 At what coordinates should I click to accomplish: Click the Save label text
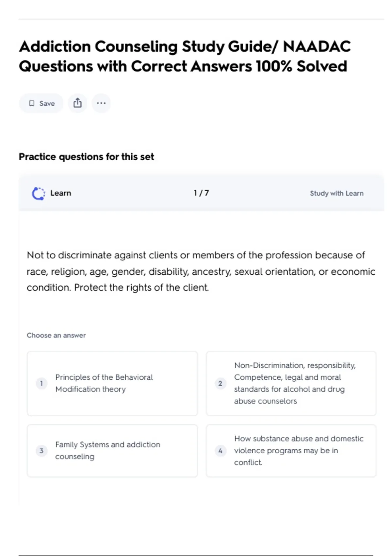[x=47, y=103]
